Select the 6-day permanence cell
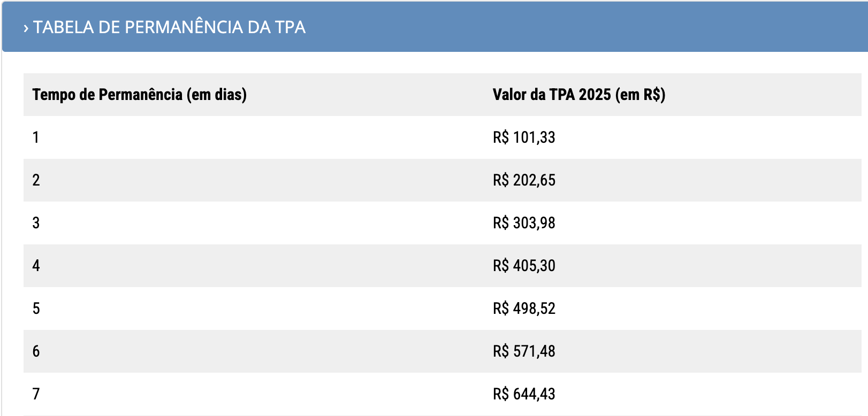868x416 pixels. (x=36, y=351)
